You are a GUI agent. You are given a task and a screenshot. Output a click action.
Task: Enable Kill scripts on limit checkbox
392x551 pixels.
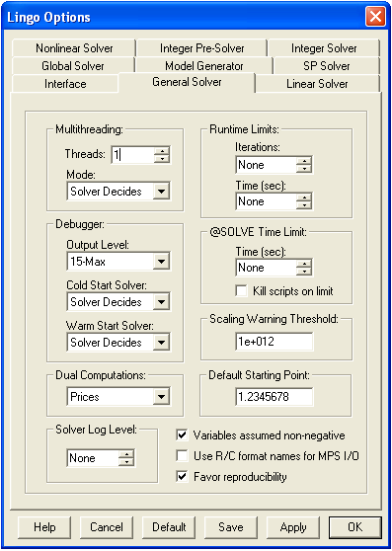241,291
